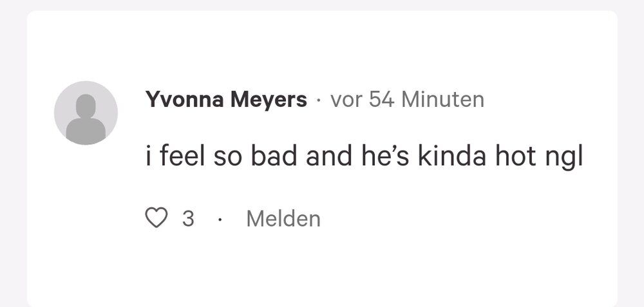Viewport: 644px width, 307px height.
Task: Open the Yvonna Meyers profile name
Action: [226, 100]
